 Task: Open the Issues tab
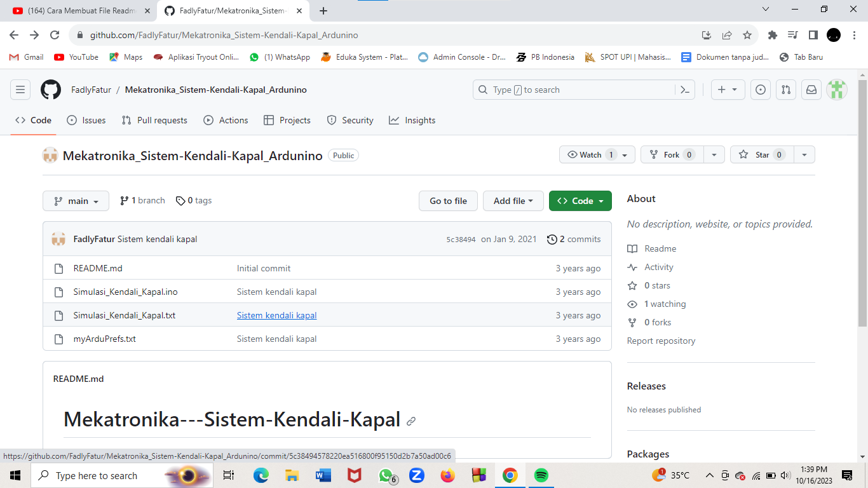[x=86, y=120]
